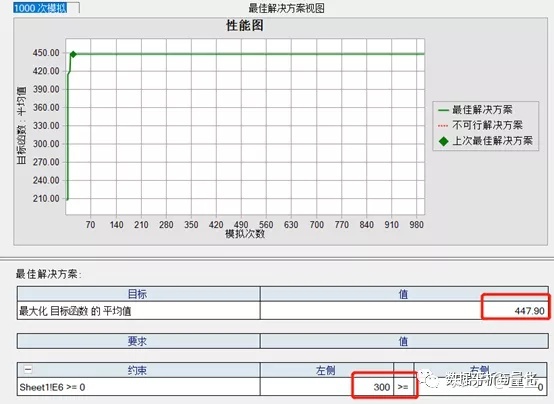Screen dimensions: 554x404
Task: Click the 490 x-axis tick label
Action: [241, 225]
